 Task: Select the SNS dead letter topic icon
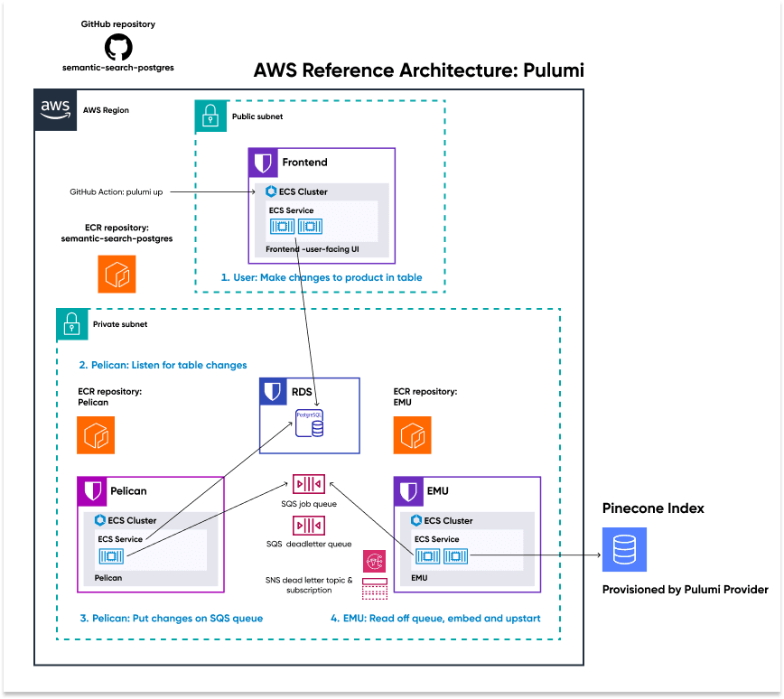[374, 561]
